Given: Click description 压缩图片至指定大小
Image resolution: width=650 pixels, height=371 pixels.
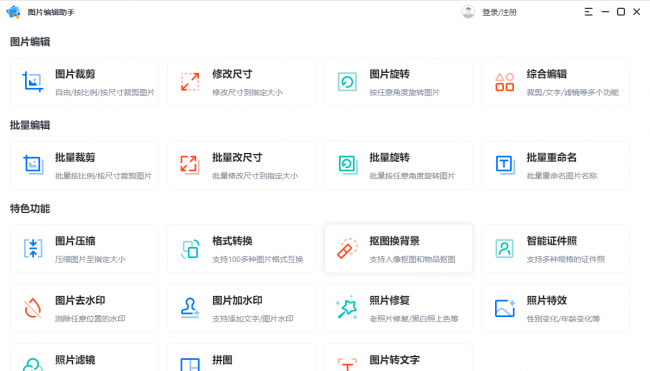Looking at the screenshot, I should (x=90, y=259).
